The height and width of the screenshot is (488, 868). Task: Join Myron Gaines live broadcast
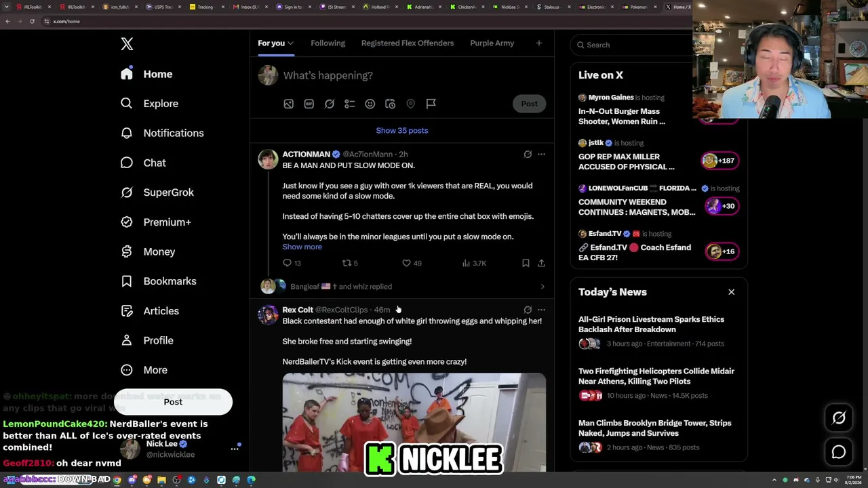(658, 109)
